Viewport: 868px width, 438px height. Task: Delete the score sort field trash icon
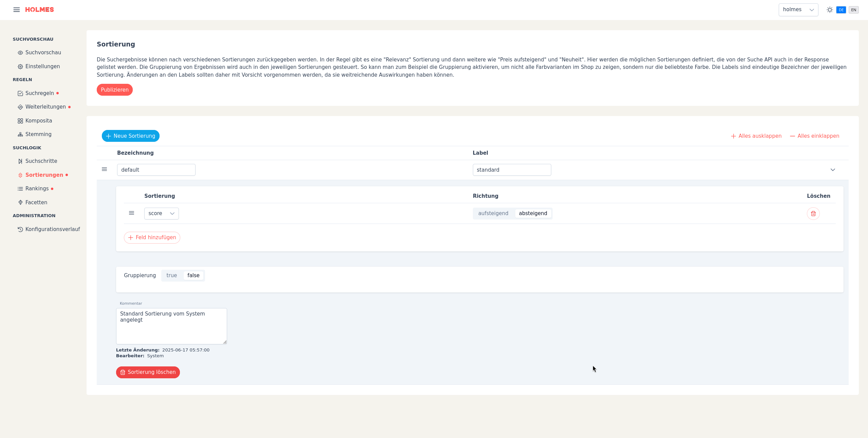point(813,214)
